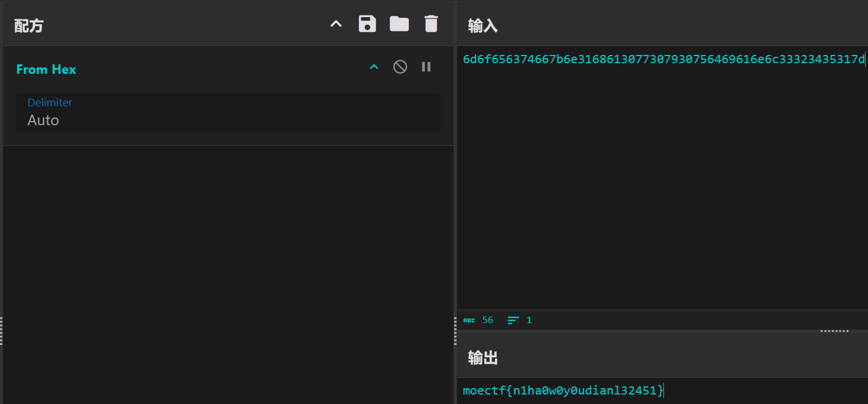This screenshot has width=868, height=404.
Task: Click the moectf flag output text
Action: [563, 390]
